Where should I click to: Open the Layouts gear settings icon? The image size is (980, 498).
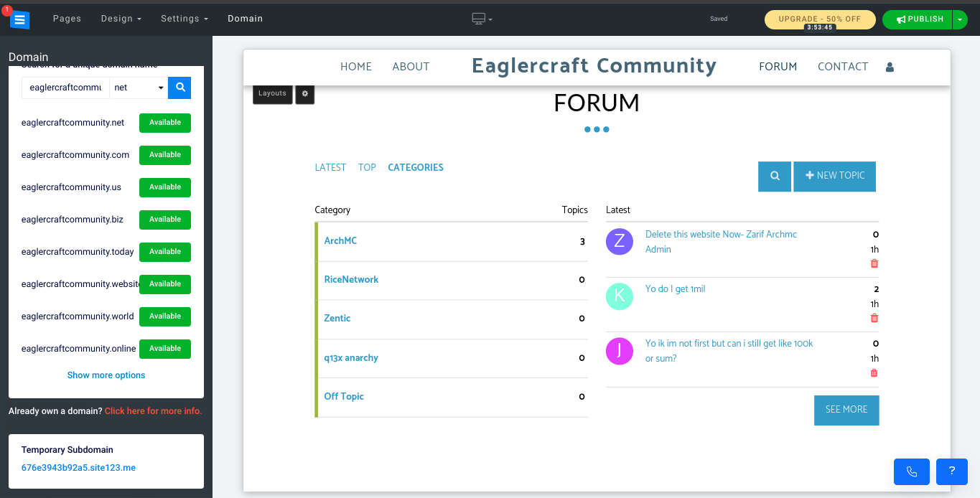(305, 93)
